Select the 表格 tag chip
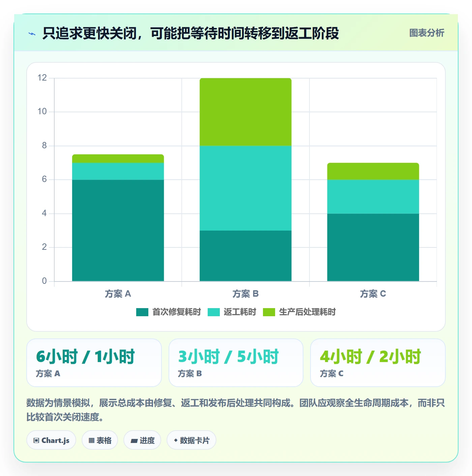The height and width of the screenshot is (476, 472). (100, 440)
